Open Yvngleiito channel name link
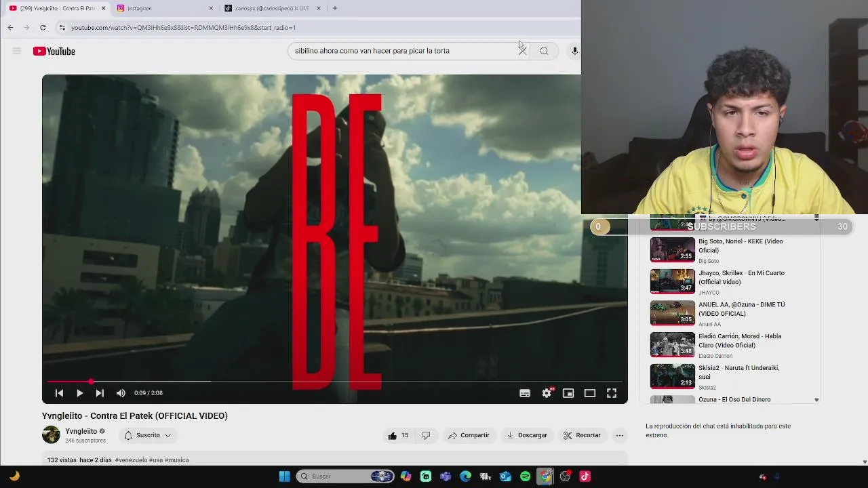 [x=81, y=431]
